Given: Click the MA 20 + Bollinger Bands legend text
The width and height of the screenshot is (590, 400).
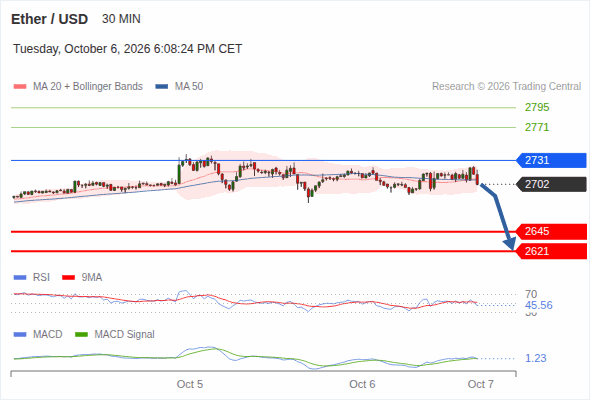Looking at the screenshot, I should [88, 87].
